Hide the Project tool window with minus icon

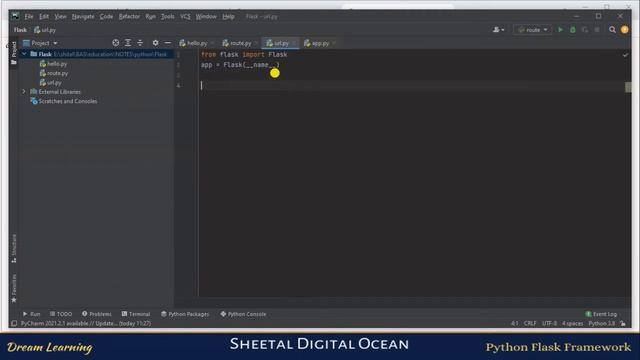pos(168,43)
